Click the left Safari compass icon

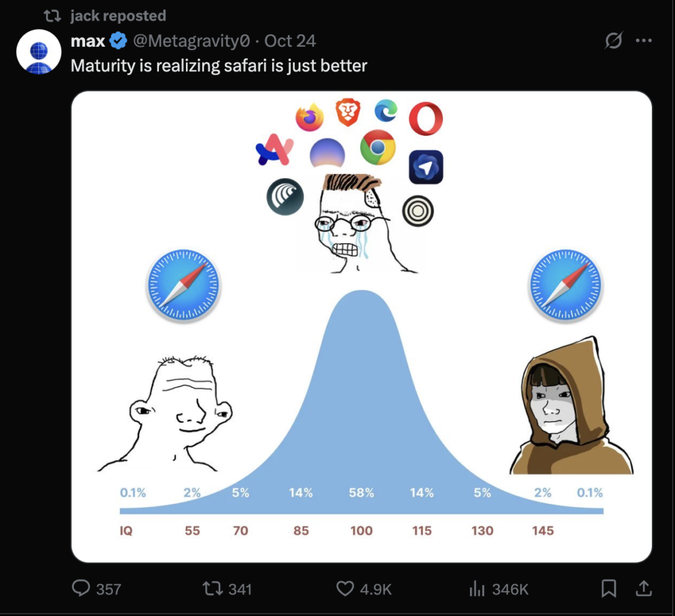pyautogui.click(x=183, y=285)
